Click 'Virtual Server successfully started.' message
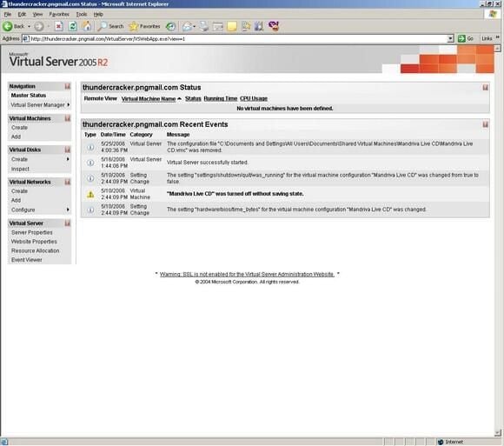 pos(208,163)
